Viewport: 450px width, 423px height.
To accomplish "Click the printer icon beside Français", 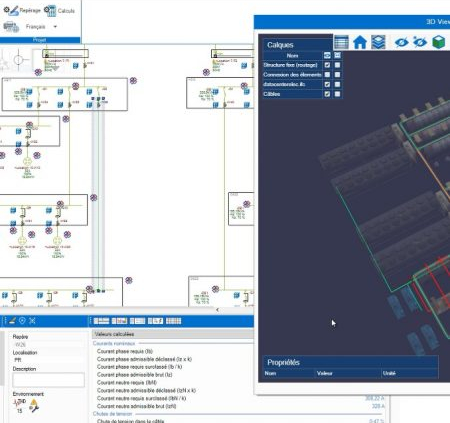I will pyautogui.click(x=11, y=27).
